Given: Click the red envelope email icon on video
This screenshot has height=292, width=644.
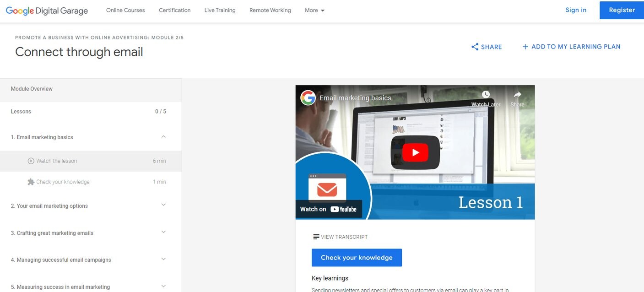Looking at the screenshot, I should coord(327,189).
